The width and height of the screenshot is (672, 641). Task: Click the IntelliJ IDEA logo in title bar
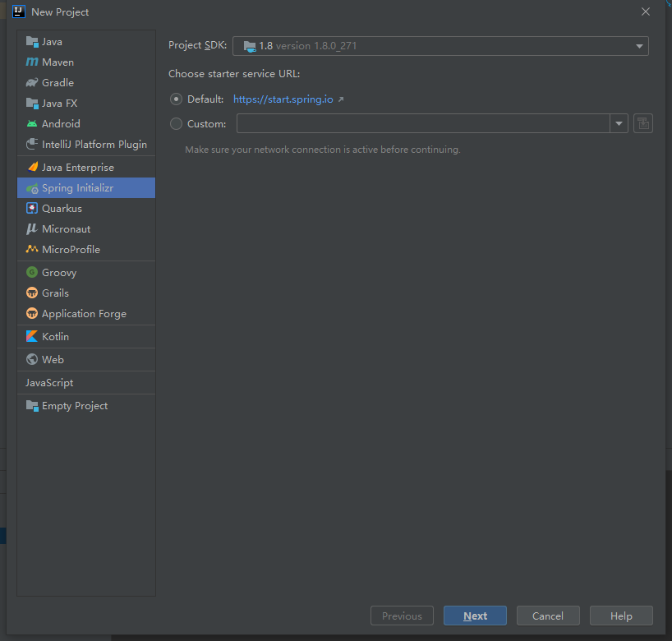(19, 12)
